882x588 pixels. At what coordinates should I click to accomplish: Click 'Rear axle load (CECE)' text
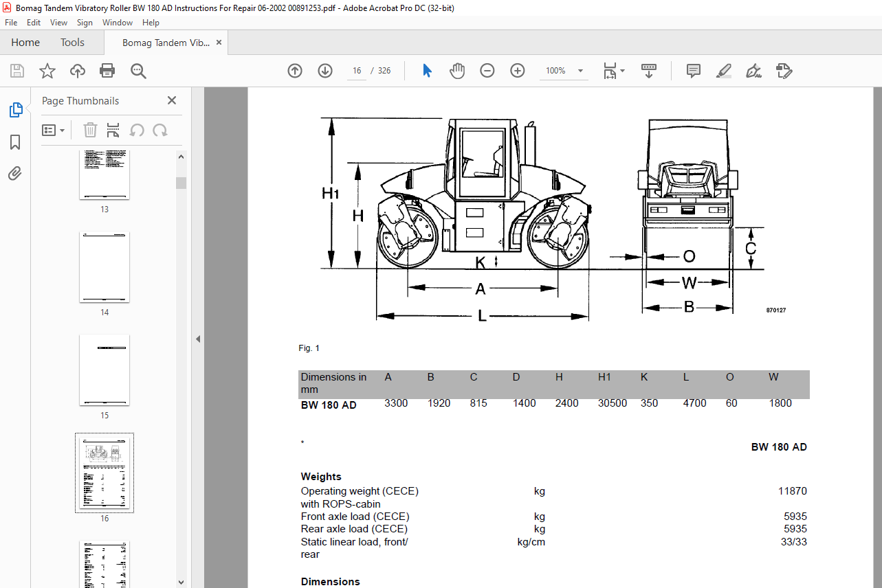point(354,529)
